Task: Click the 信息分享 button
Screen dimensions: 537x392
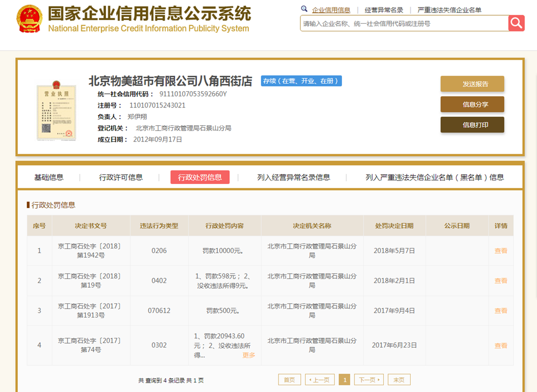Action: 472,104
